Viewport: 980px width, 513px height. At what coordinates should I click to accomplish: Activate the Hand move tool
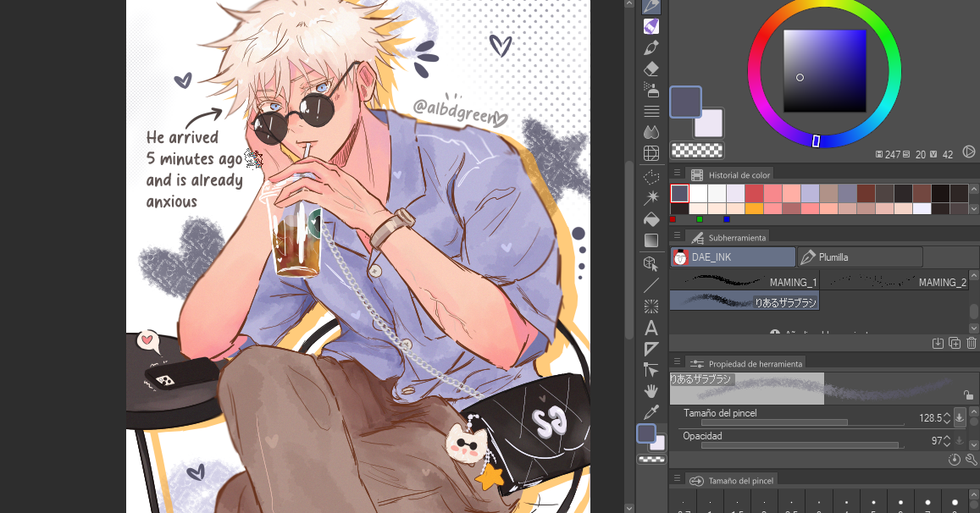pyautogui.click(x=651, y=391)
